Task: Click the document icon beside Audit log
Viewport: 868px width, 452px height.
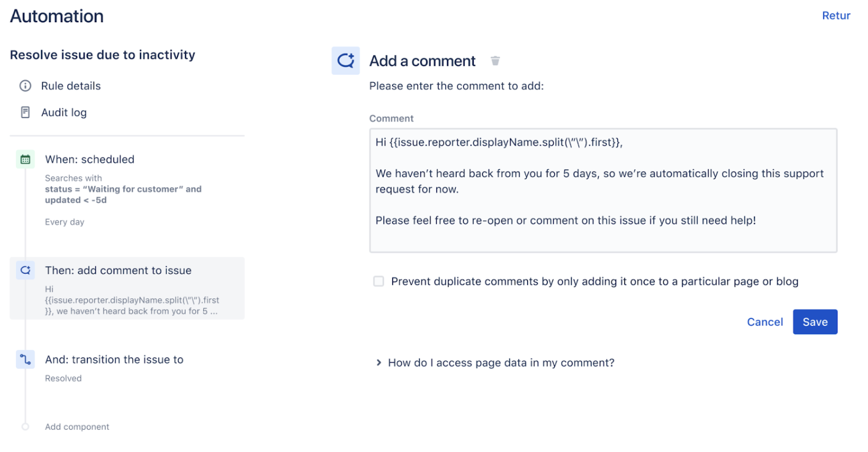Action: pyautogui.click(x=26, y=112)
